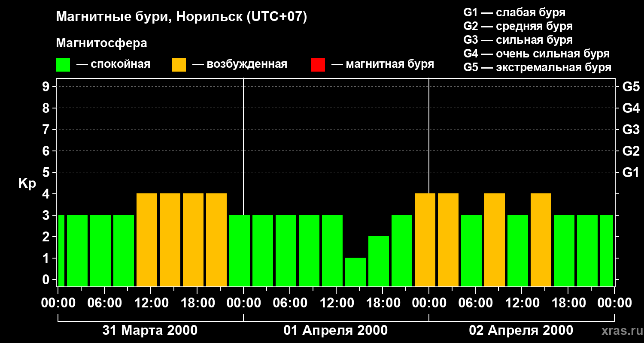Image resolution: width=644 pixels, height=343 pixels.
Task: Click the '18:00' label above 02 Апреля
Action: coord(568,303)
